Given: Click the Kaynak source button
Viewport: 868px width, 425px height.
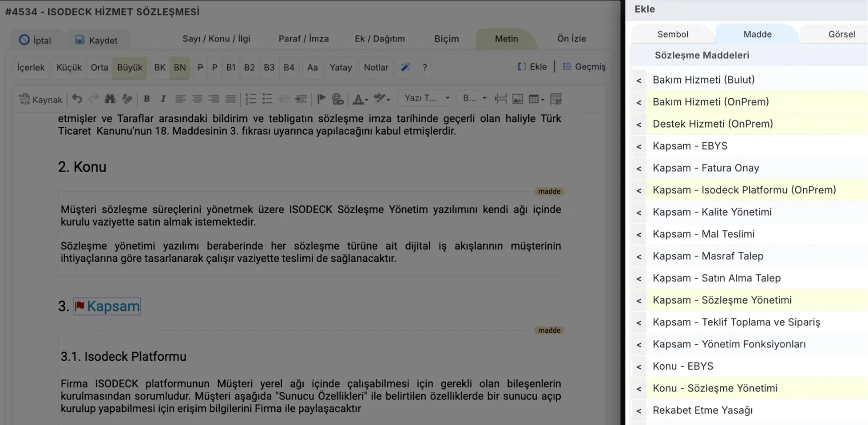Looking at the screenshot, I should (41, 99).
